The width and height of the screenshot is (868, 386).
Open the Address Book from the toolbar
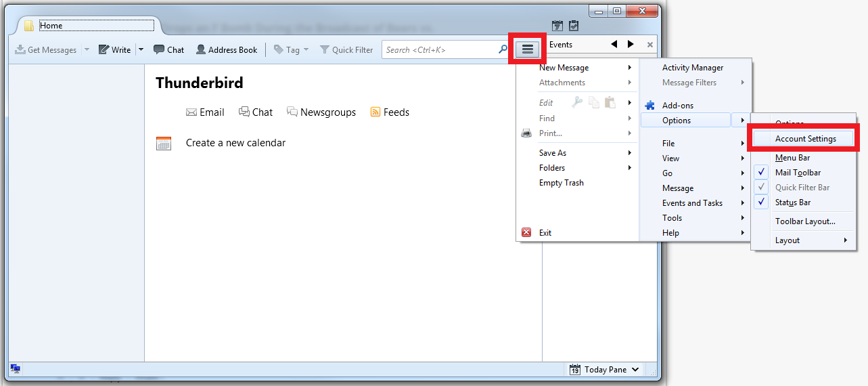(227, 49)
